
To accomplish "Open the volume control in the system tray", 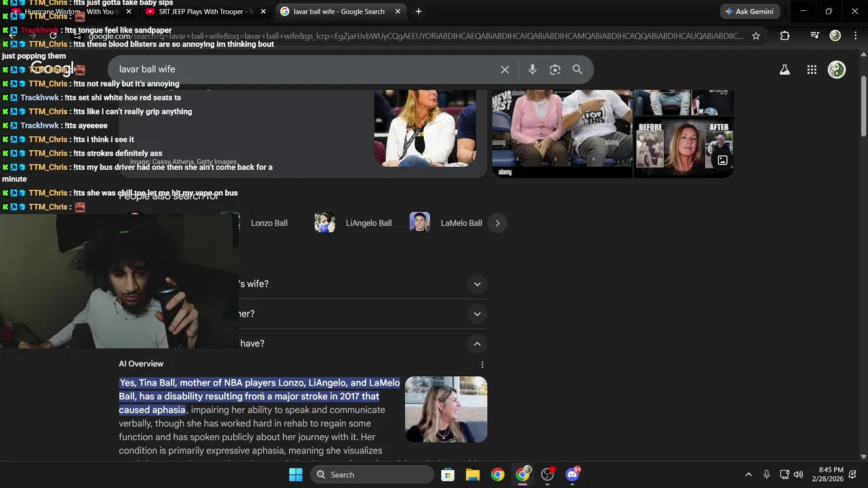I will [798, 474].
